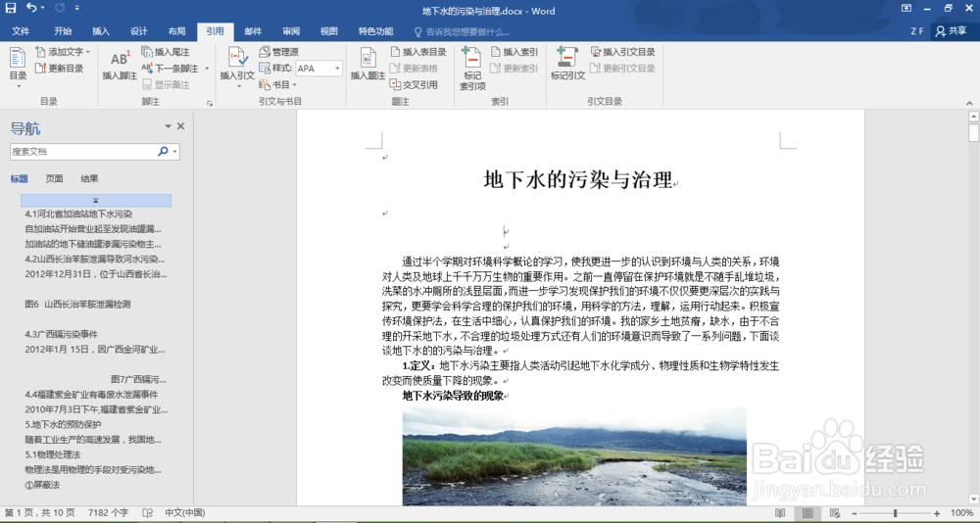The image size is (980, 523).
Task: Switch to the 布局 (Layout) tab
Action: pos(176,31)
